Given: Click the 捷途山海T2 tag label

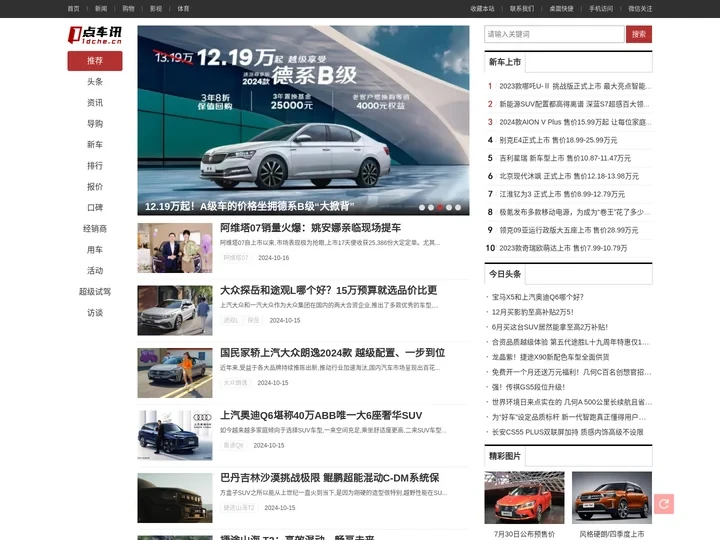Looking at the screenshot, I should [239, 508].
